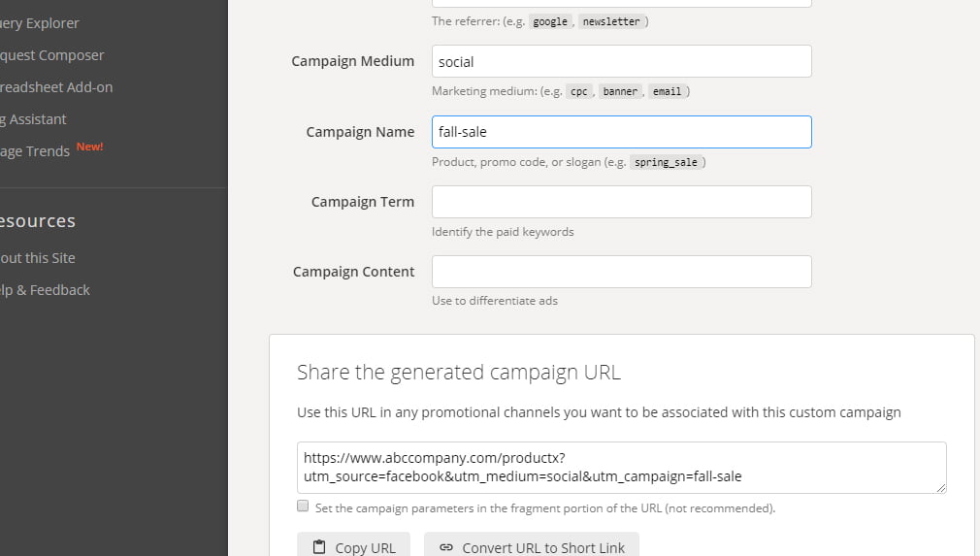Click 'Use this URL in any promotional channels' text
This screenshot has height=556, width=980.
pos(599,412)
